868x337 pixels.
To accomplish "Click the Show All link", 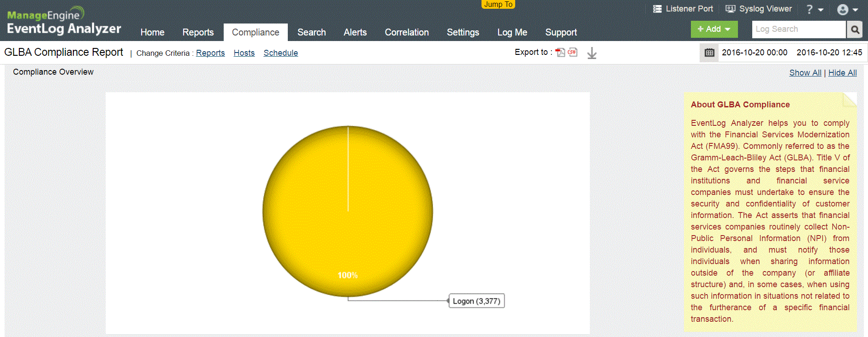I will 805,73.
